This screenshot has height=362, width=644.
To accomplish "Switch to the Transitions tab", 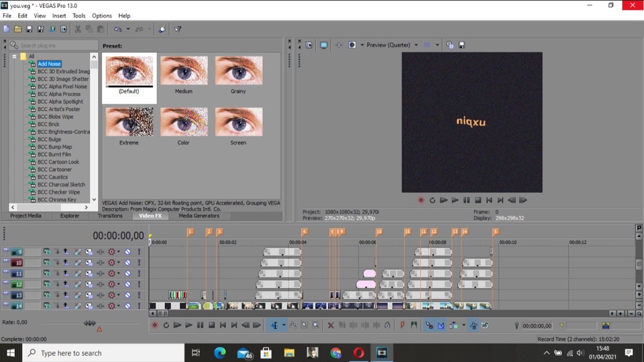I will coord(109,216).
